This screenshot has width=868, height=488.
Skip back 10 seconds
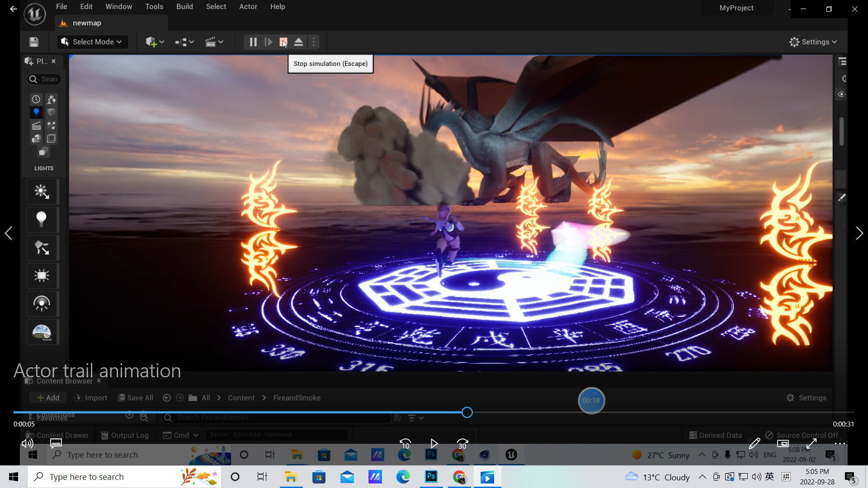click(405, 444)
